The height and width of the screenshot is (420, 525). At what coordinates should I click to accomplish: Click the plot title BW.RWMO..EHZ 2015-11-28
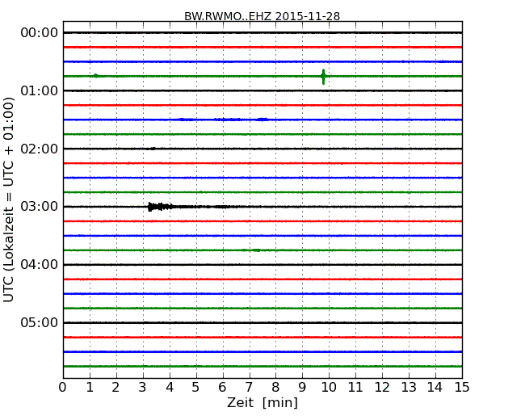(x=262, y=16)
